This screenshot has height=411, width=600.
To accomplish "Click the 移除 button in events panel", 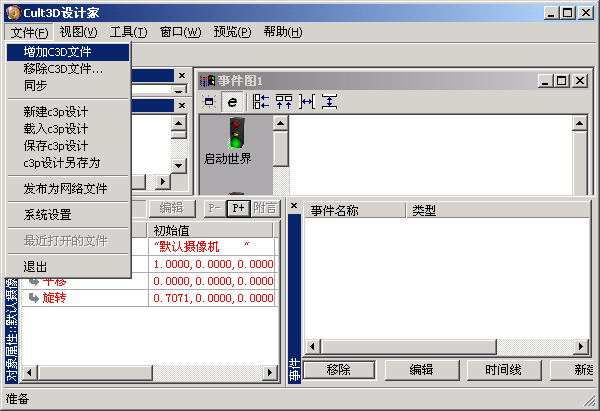I will [338, 370].
